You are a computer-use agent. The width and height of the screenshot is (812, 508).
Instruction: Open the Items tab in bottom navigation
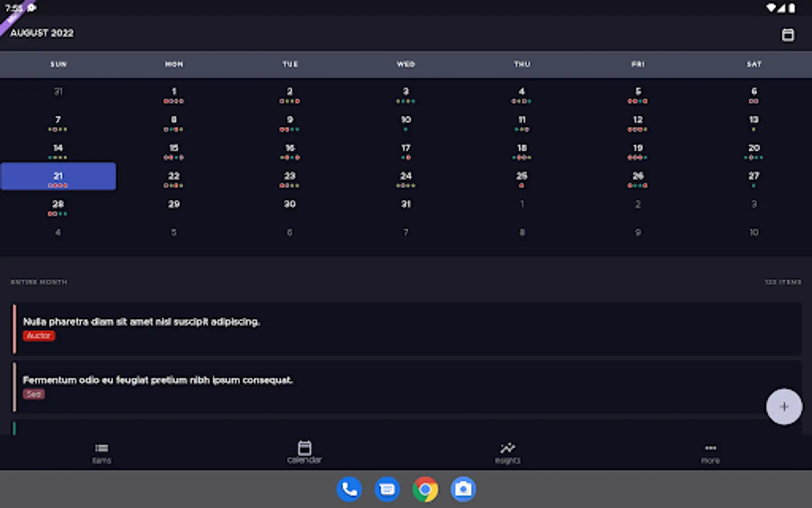click(x=101, y=453)
